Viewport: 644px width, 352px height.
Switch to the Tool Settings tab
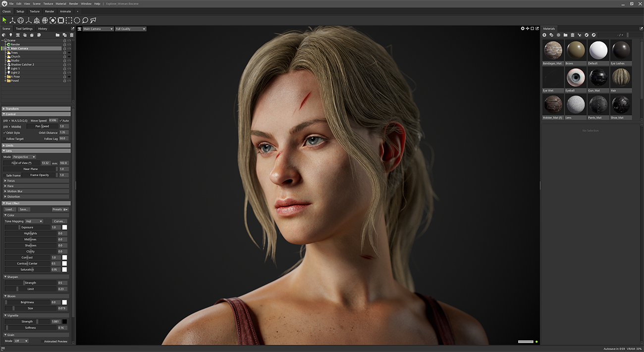24,29
